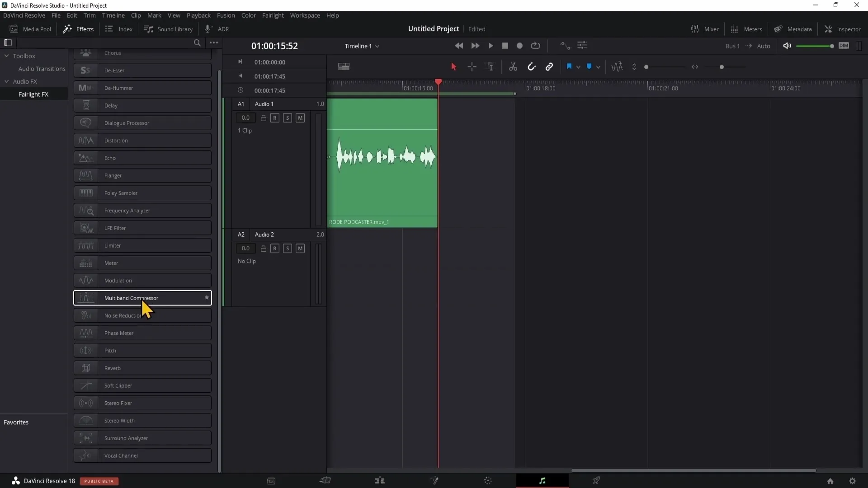Expand the Fairlight FX category
Viewport: 868px width, 488px height.
pyautogui.click(x=33, y=94)
